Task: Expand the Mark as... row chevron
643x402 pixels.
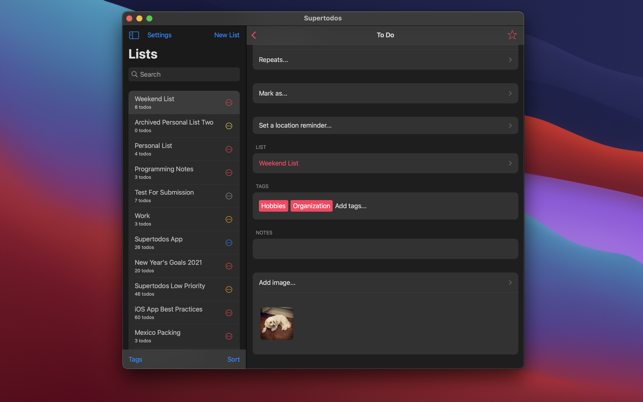Action: (510, 94)
